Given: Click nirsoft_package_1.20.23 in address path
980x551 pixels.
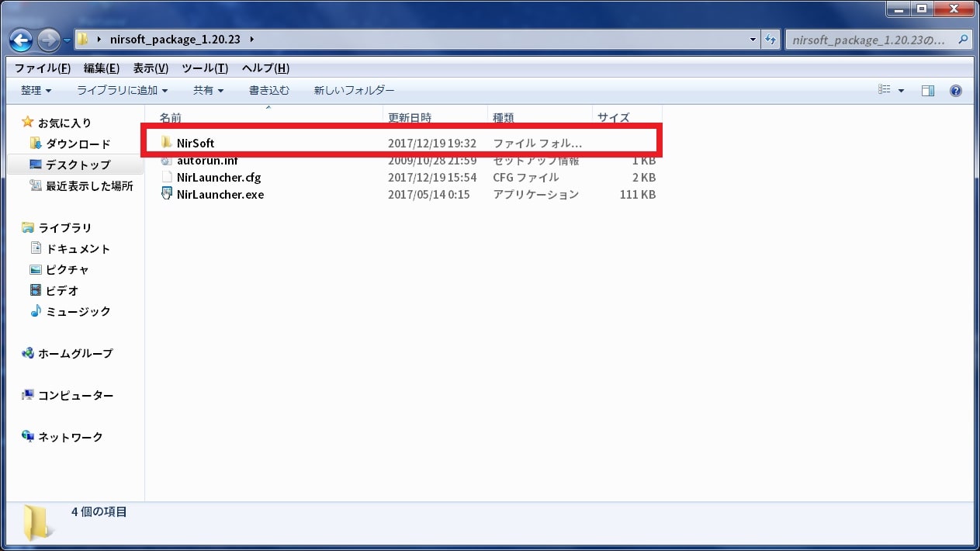Looking at the screenshot, I should point(177,40).
